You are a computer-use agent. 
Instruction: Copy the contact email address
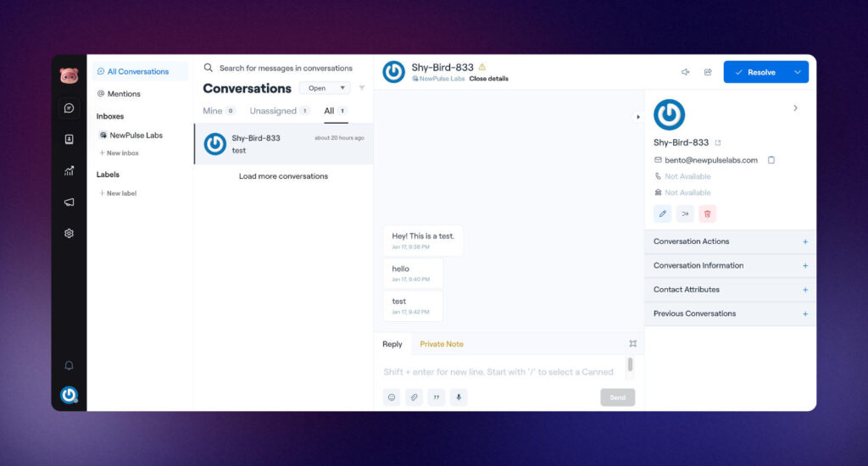pos(771,160)
